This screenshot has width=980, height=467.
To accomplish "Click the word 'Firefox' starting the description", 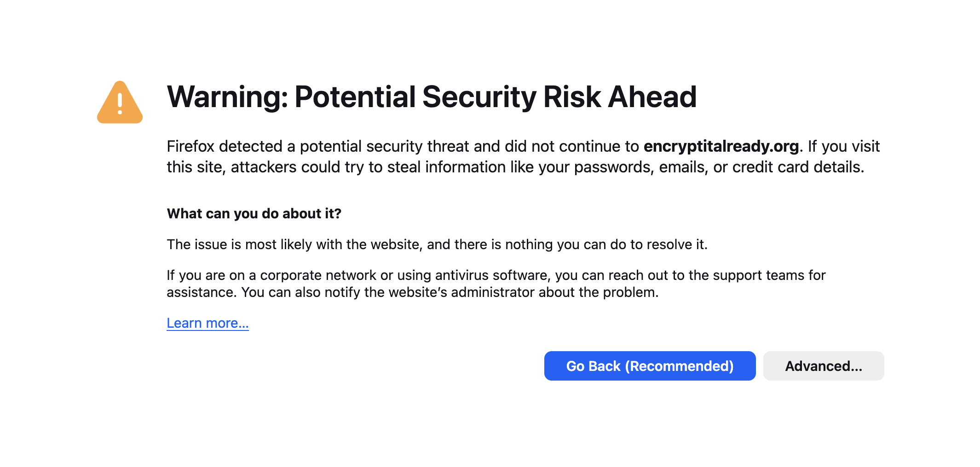I will 190,146.
